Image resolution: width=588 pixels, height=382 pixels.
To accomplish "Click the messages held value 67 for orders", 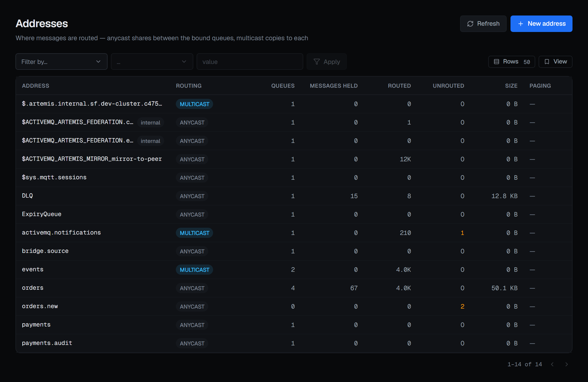I will click(x=354, y=288).
